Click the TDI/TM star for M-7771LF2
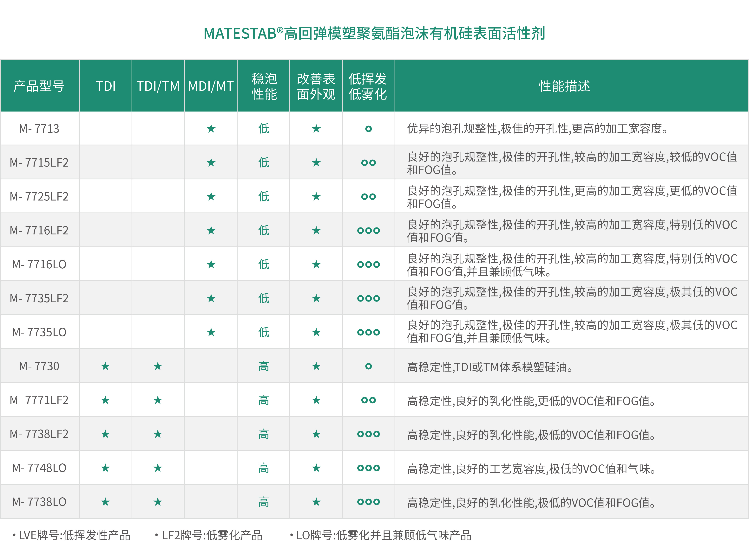Viewport: 749px width, 560px height. coord(158,400)
